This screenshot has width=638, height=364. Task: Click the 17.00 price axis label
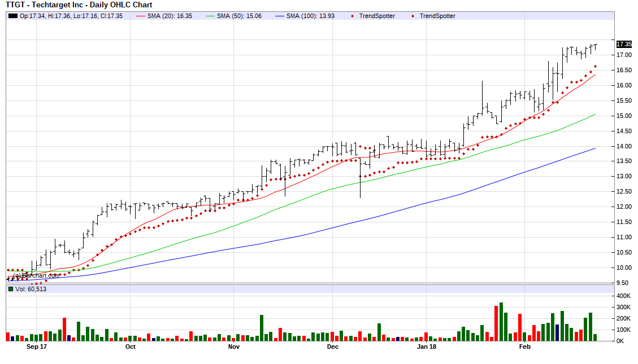pyautogui.click(x=624, y=55)
